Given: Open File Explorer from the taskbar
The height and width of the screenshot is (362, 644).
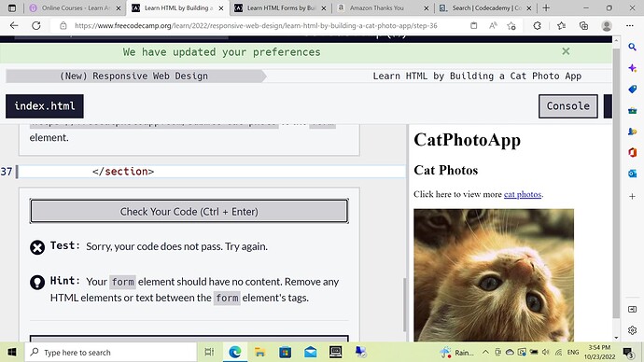Looking at the screenshot, I should (x=259, y=352).
